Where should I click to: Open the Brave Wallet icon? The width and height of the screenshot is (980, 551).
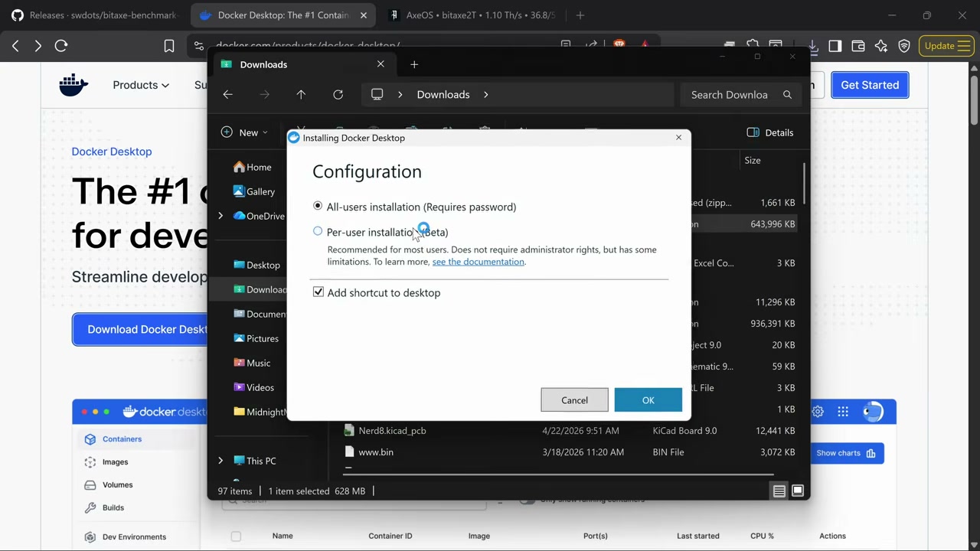pos(858,46)
